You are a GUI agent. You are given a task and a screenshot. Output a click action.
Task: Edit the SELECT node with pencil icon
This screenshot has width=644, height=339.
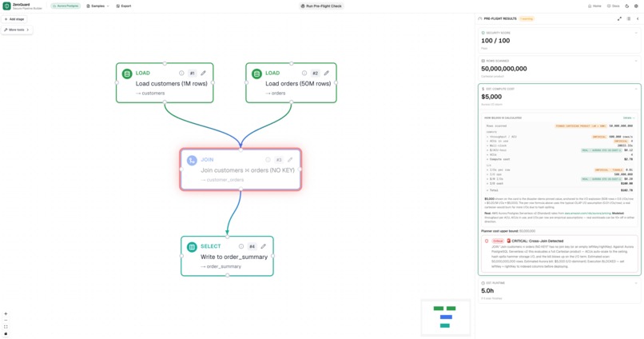click(263, 246)
